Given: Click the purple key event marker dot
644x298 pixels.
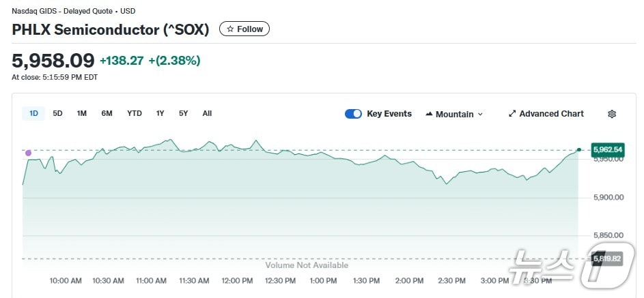Looking at the screenshot, I should click(x=28, y=153).
